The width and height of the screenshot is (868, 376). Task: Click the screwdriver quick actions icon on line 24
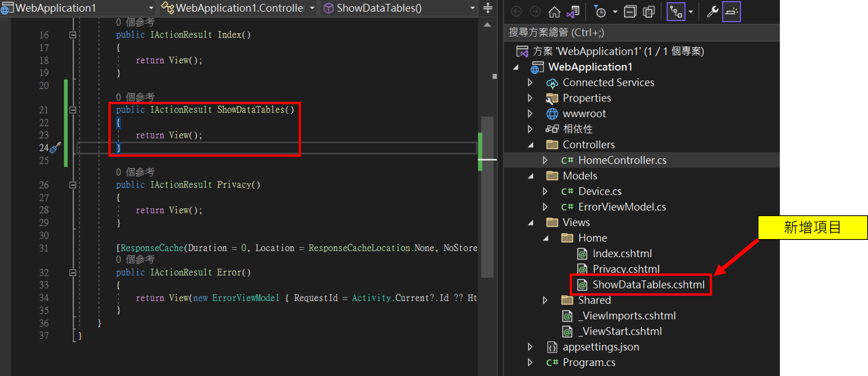click(x=55, y=148)
